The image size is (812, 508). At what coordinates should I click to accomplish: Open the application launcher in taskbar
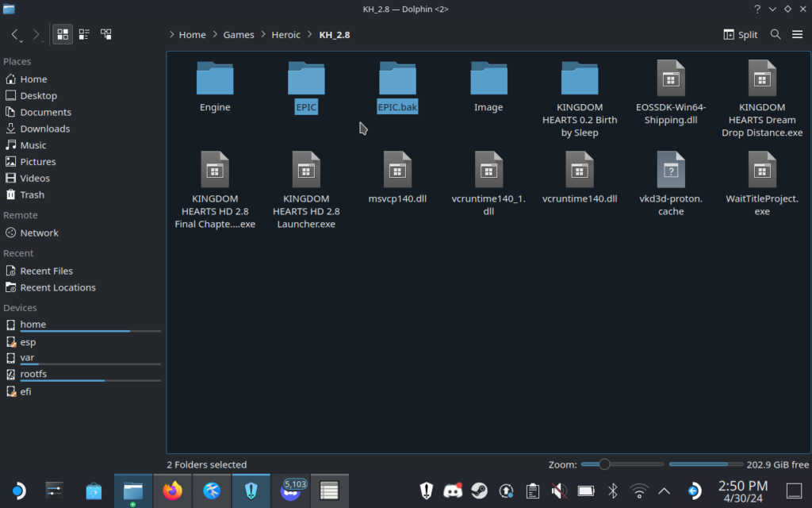pos(17,491)
